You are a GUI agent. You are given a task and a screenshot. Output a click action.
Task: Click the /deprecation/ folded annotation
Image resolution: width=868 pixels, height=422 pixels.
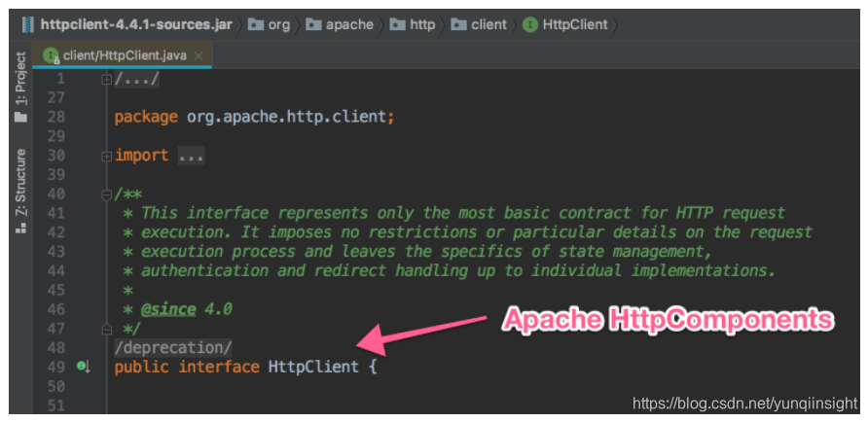(x=173, y=348)
